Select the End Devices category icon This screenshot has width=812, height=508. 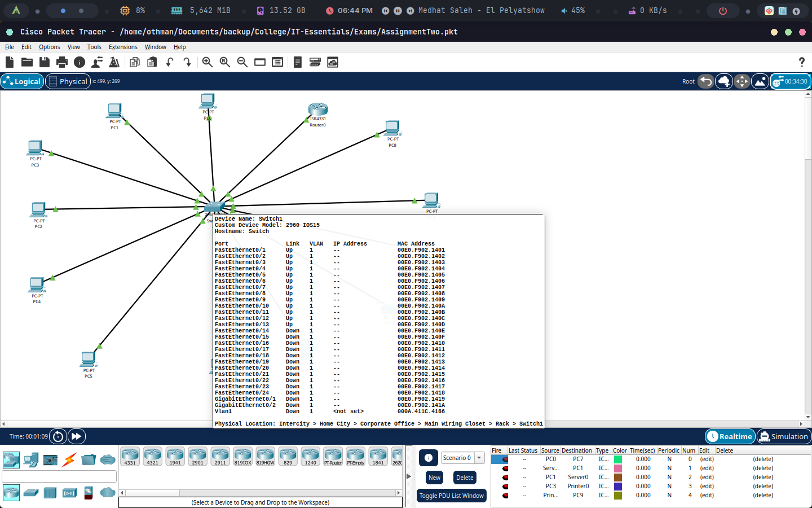[31, 460]
